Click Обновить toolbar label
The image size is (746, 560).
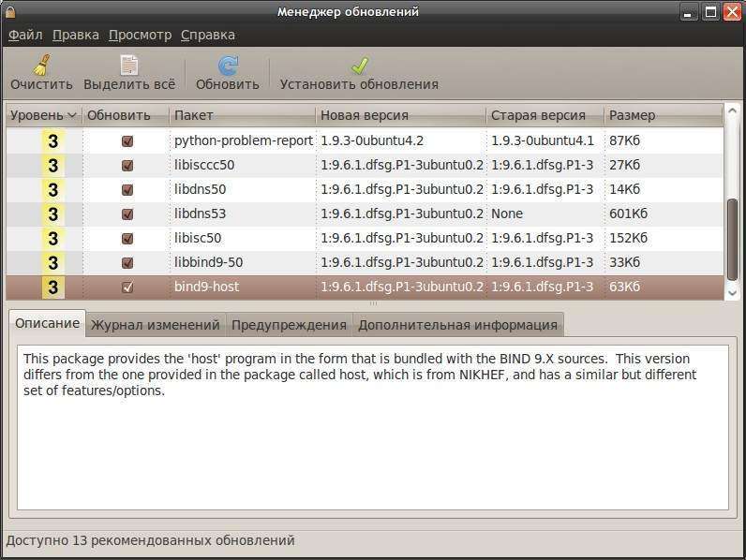(x=228, y=84)
